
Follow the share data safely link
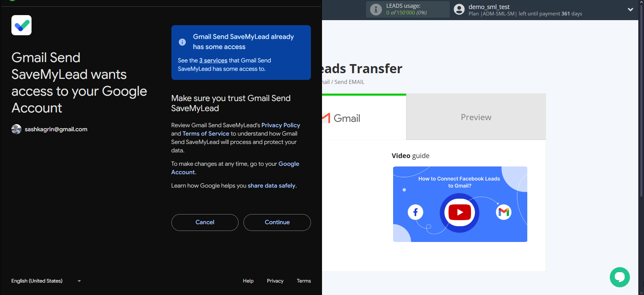point(271,186)
